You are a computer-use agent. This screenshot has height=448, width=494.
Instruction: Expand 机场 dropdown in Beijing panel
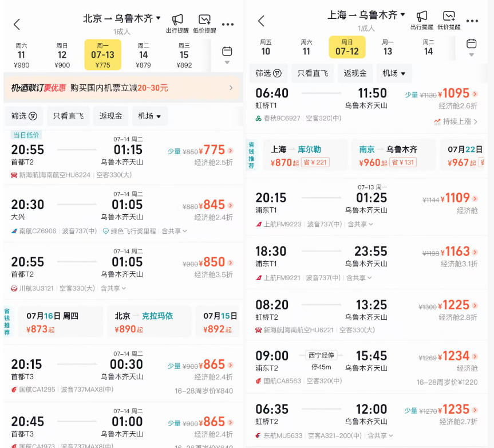[149, 116]
